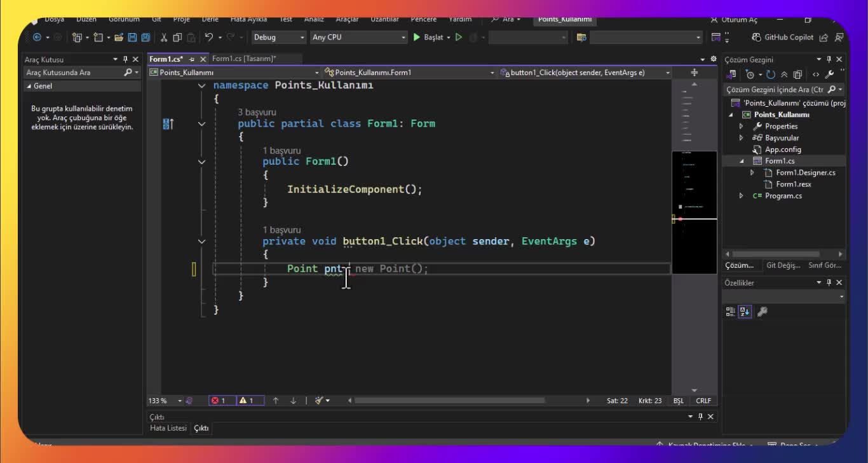Open the Points_Kullanımı.Form1 type dropdown

[x=409, y=73]
